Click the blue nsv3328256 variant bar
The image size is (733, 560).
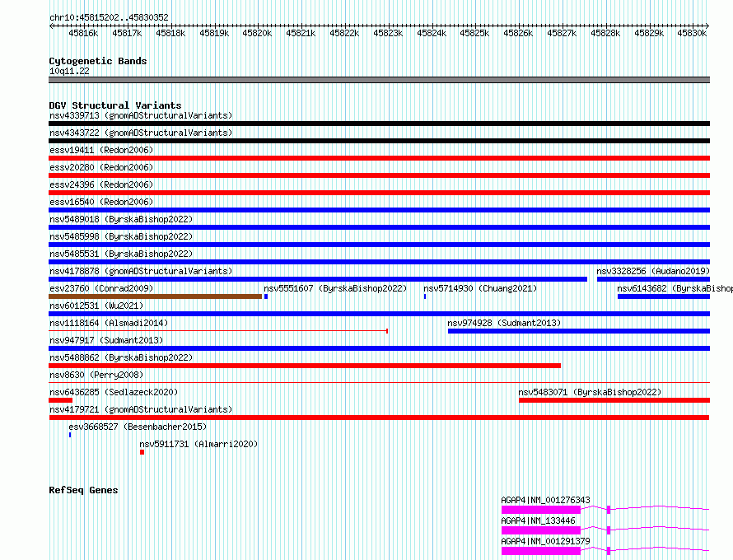coord(654,279)
